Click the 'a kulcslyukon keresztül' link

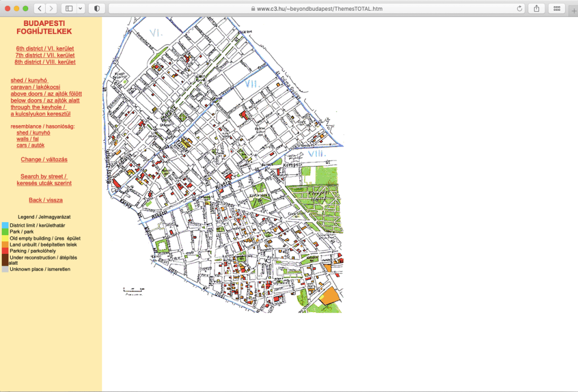pos(41,114)
